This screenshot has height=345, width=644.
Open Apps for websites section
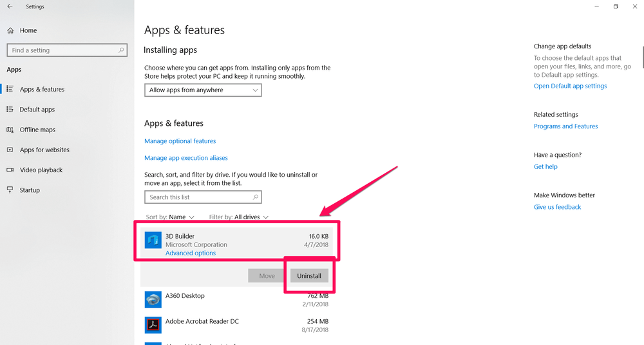44,150
